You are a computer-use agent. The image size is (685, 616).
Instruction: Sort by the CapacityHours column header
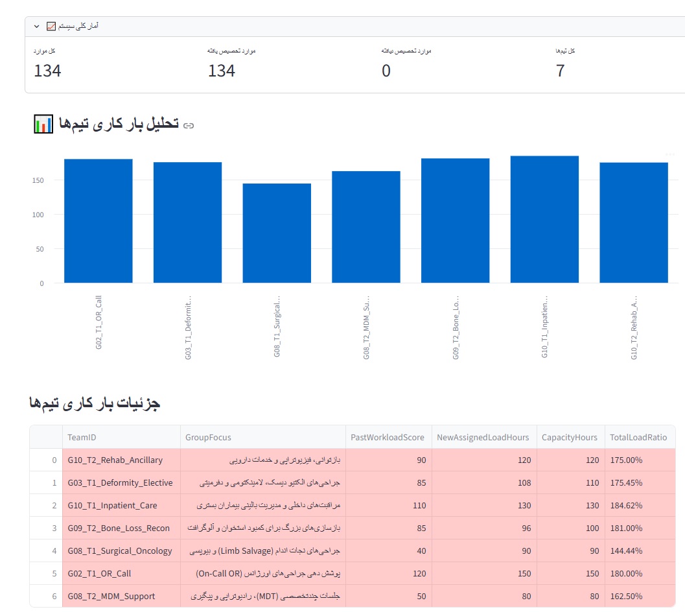[x=570, y=437]
